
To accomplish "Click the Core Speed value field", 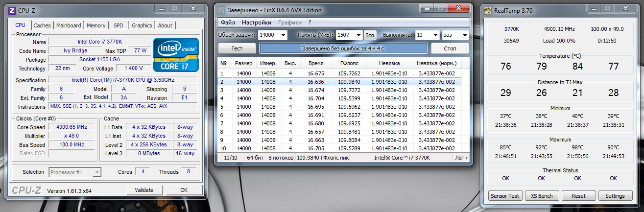I will point(72,127).
